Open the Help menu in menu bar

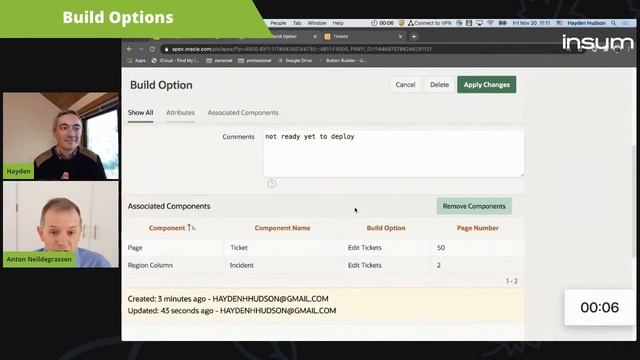click(x=338, y=23)
